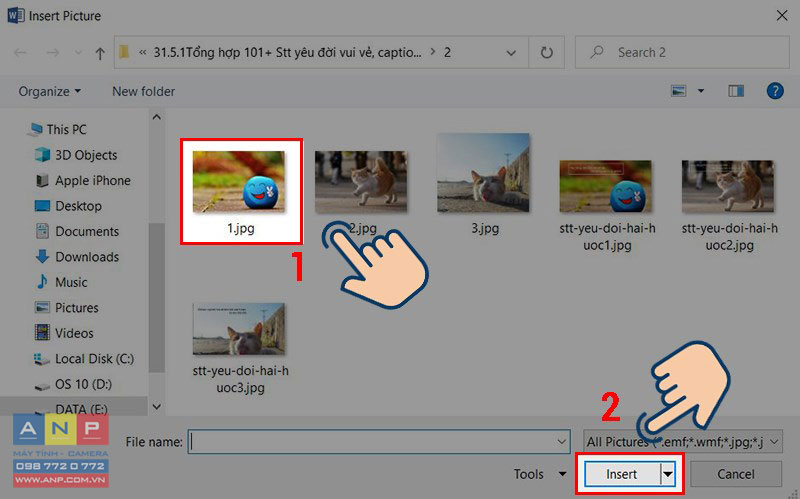Focus the Search 2 field
Viewport: 800px width, 499px height.
pyautogui.click(x=682, y=52)
